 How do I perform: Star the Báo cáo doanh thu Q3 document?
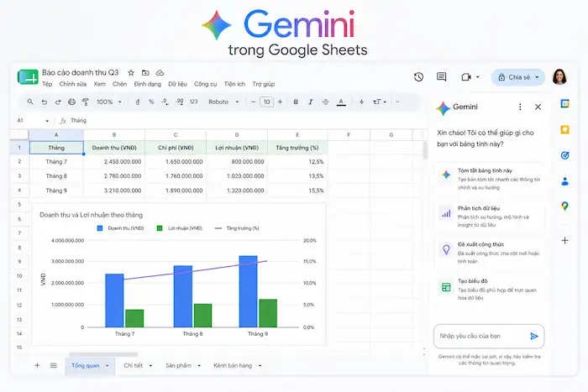coord(131,73)
